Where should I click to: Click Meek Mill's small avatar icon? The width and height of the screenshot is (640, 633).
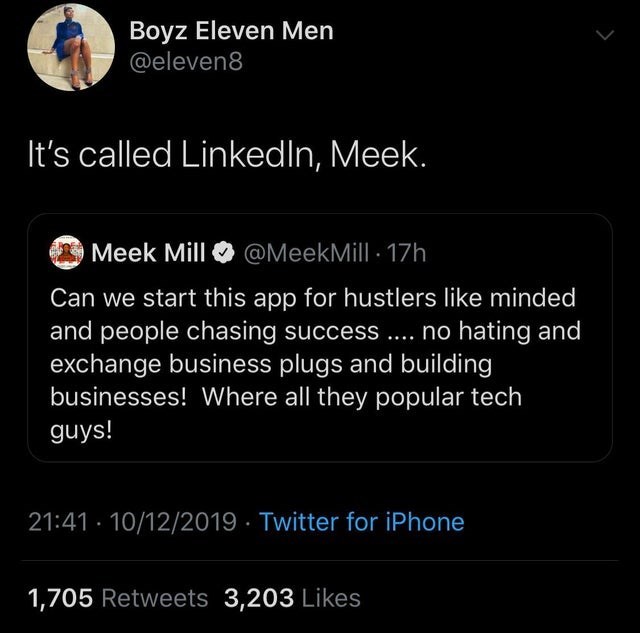click(67, 253)
